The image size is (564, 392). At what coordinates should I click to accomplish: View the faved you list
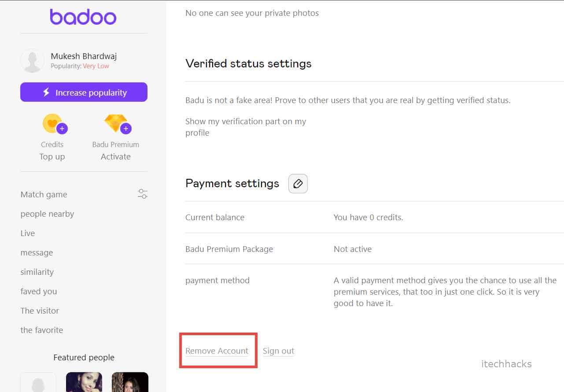(39, 291)
